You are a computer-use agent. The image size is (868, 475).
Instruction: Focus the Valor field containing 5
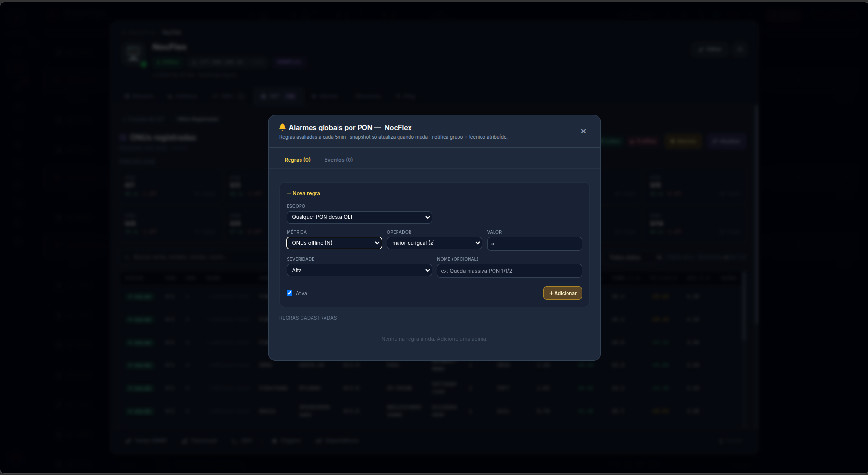535,244
